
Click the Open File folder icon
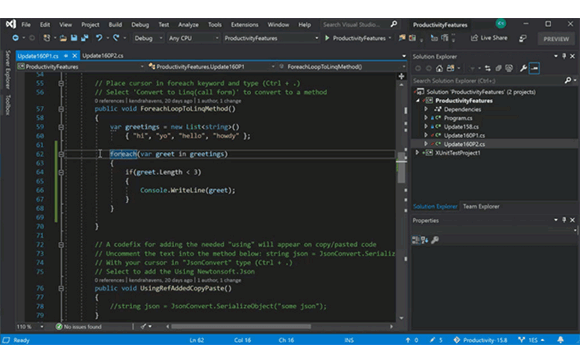[x=63, y=38]
